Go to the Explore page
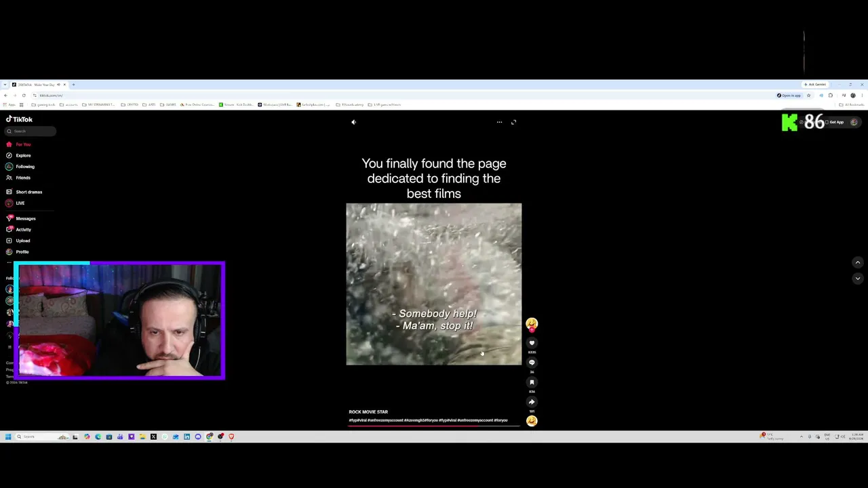The image size is (868, 488). (x=19, y=155)
